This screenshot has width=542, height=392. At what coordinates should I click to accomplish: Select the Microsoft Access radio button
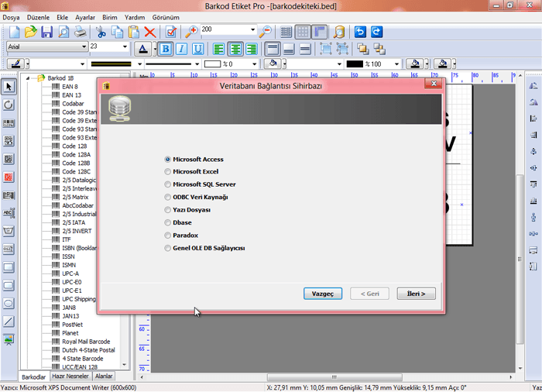pos(168,159)
